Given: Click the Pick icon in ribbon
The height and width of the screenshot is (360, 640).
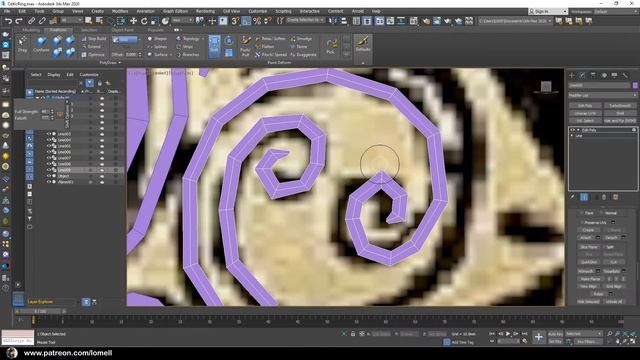Looking at the screenshot, I should (x=331, y=46).
